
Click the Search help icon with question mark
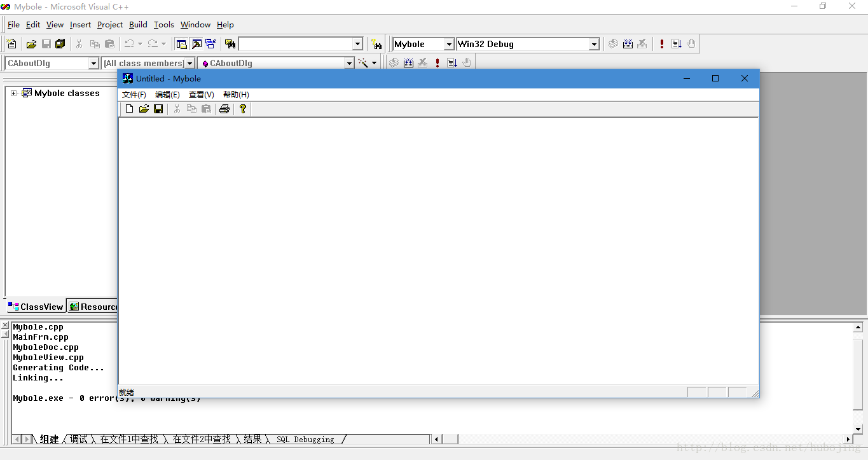377,44
